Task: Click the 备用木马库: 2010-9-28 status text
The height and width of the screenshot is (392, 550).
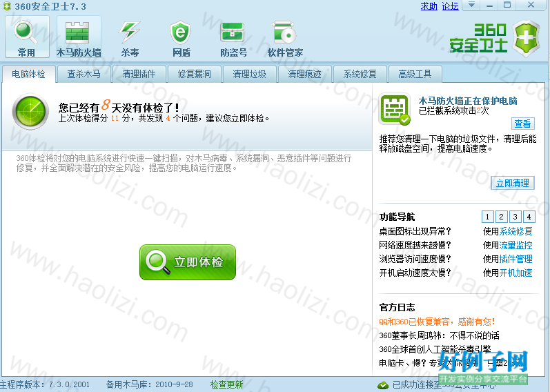Action: [x=150, y=384]
